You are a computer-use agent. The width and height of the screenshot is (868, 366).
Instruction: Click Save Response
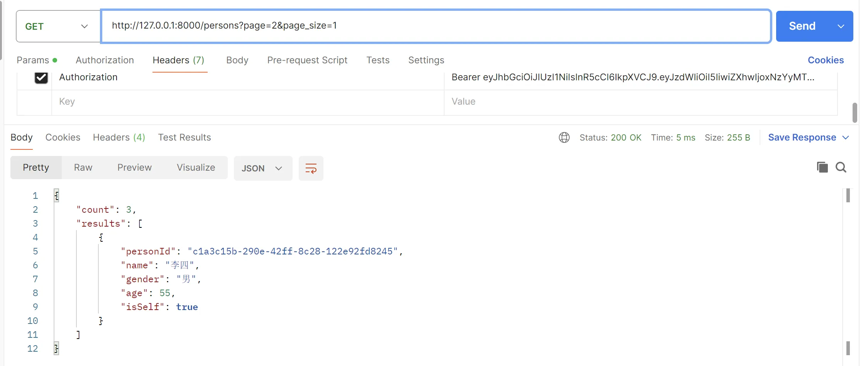tap(802, 137)
